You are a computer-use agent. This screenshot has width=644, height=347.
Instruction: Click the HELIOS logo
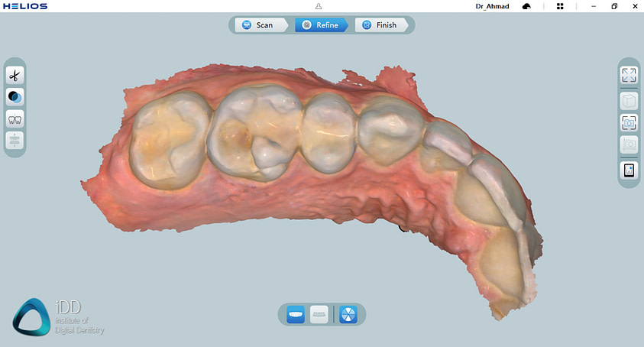25,6
